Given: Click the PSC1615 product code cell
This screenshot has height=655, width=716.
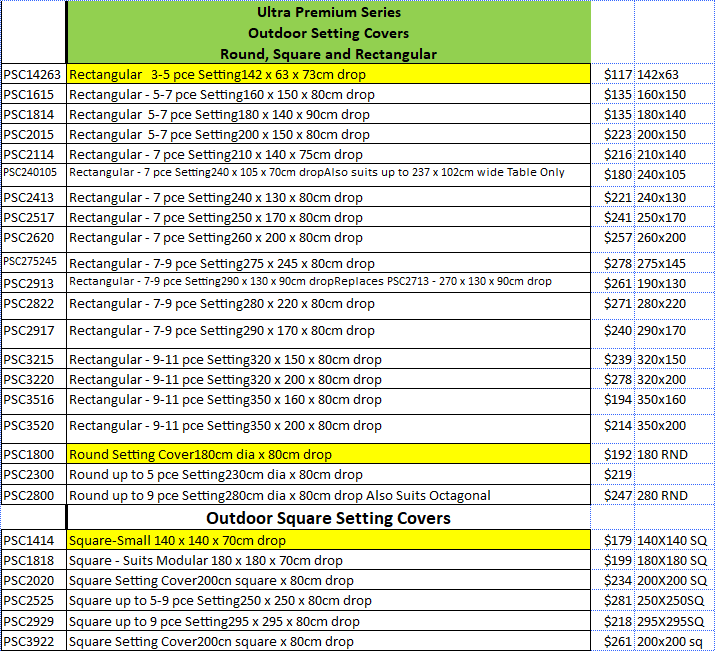Looking at the screenshot, I should 34,94.
